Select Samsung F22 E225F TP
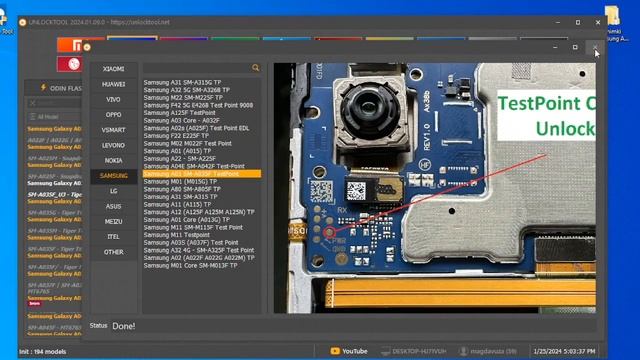This screenshot has width=640, height=360. click(176, 136)
